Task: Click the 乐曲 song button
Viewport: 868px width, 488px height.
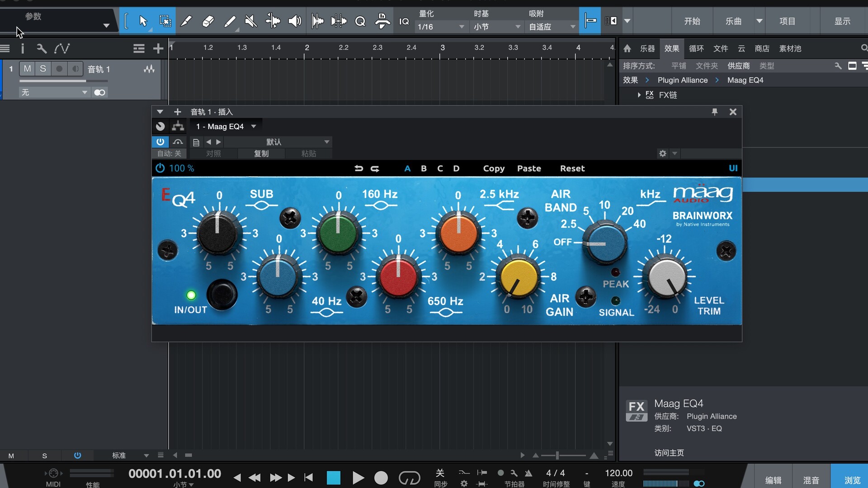Action: tap(733, 21)
